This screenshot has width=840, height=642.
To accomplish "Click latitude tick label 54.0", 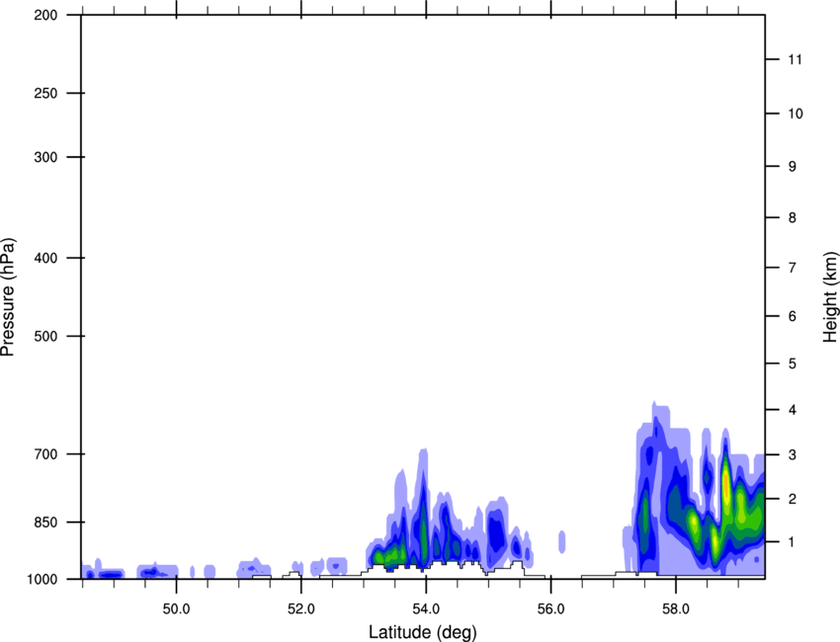I will (426, 608).
